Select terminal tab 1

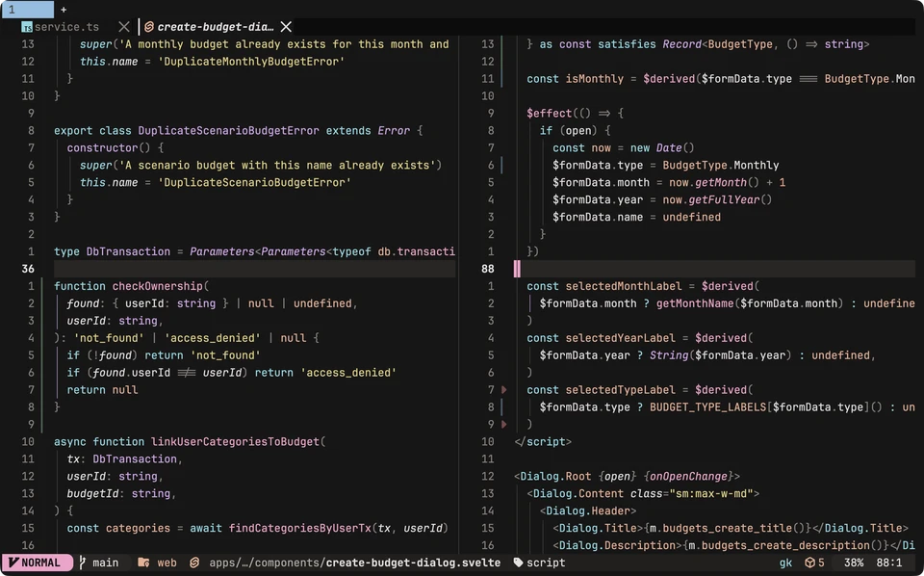(x=27, y=10)
